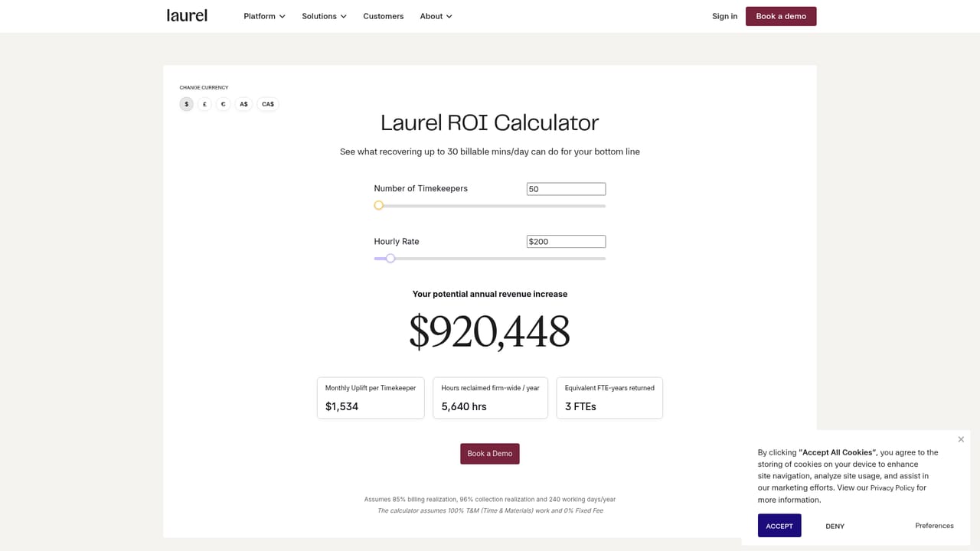Switch currency to Canadian dollars CA$
Image resolution: width=980 pixels, height=551 pixels.
pyautogui.click(x=268, y=104)
